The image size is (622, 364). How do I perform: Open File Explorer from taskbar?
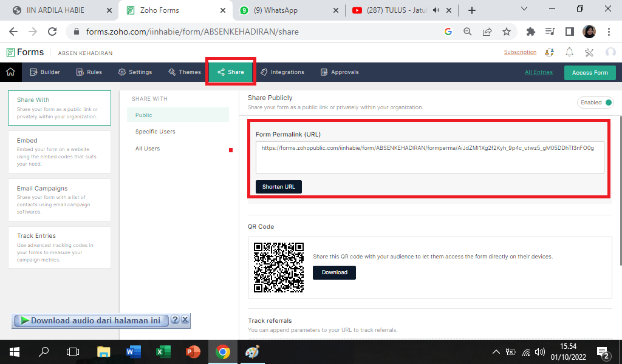[103, 352]
